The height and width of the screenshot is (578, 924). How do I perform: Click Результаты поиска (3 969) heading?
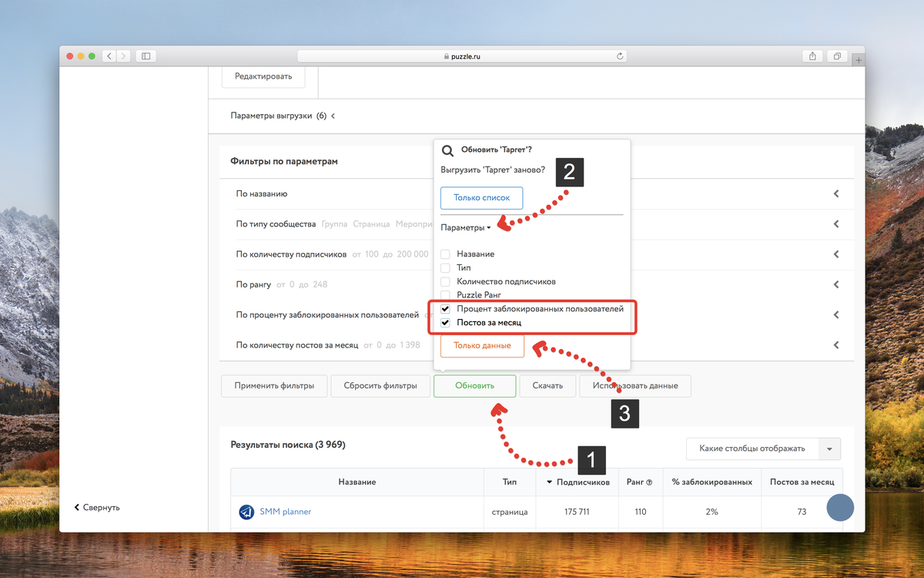click(x=288, y=445)
